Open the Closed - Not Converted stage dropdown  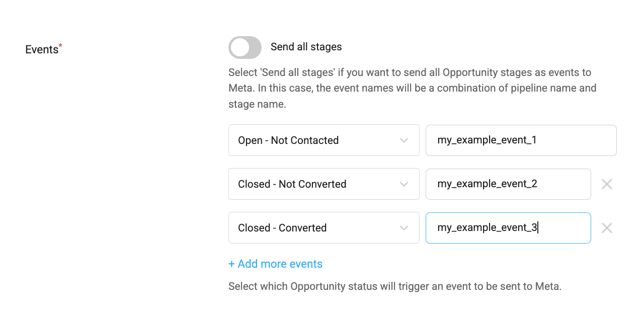[x=324, y=184]
